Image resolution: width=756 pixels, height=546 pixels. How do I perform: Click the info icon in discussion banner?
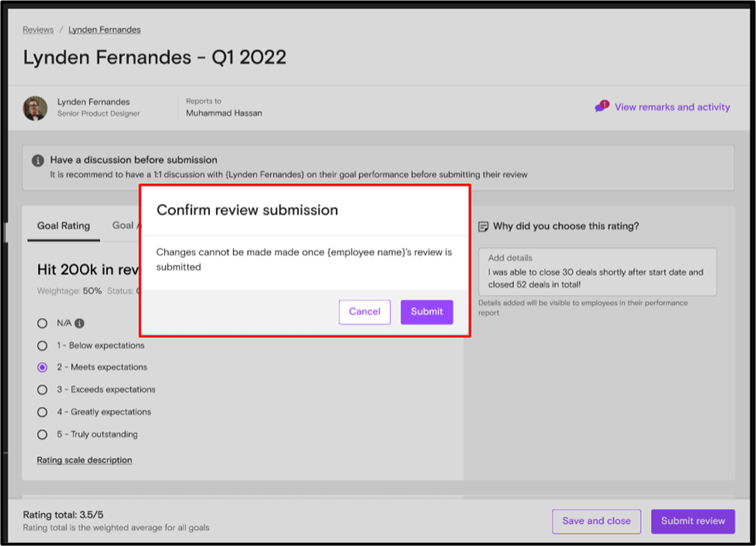click(x=38, y=160)
